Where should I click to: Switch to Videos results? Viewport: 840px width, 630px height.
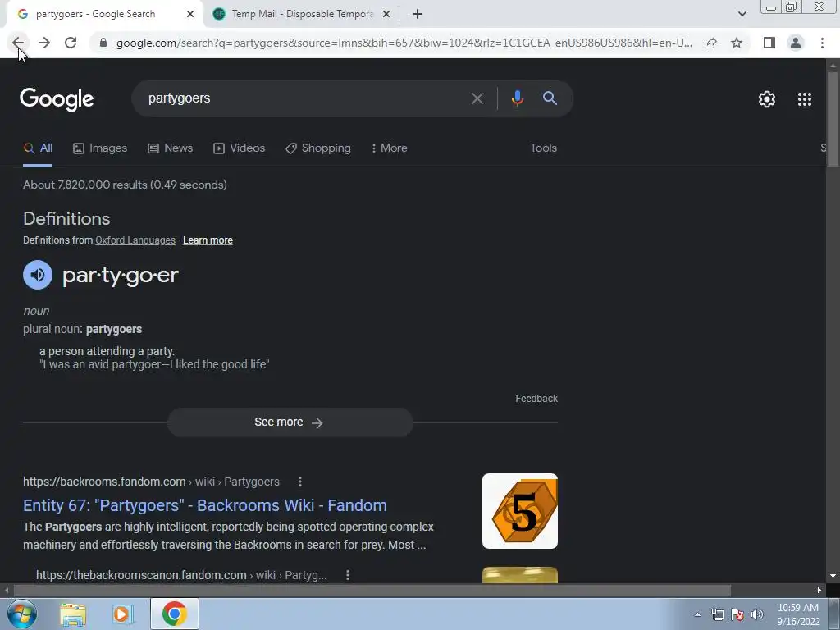239,148
